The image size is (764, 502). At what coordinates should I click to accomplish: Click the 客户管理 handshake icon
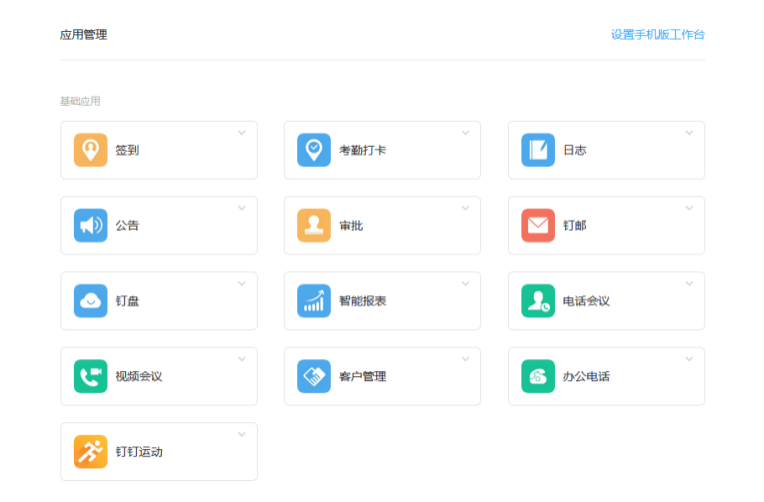coord(314,376)
